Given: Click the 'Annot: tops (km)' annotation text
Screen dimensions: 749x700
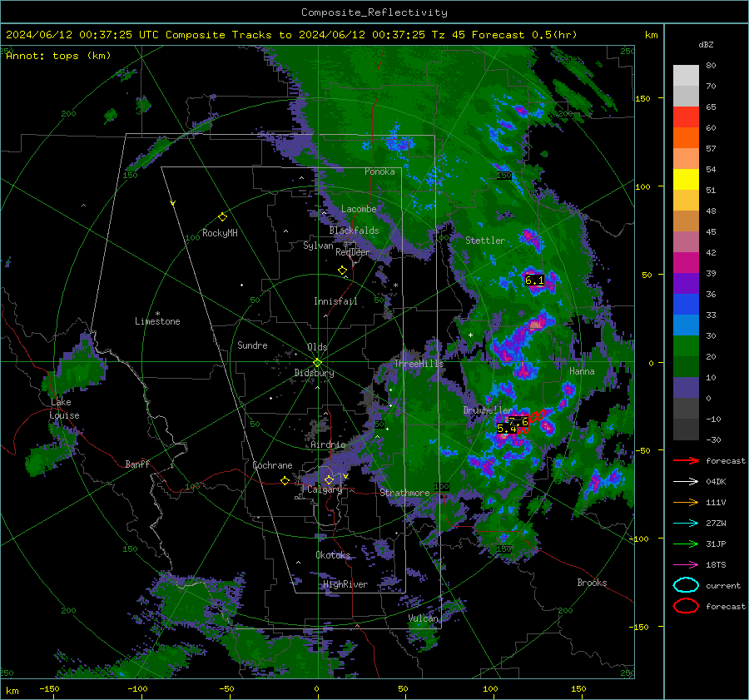Looking at the screenshot, I should (58, 56).
